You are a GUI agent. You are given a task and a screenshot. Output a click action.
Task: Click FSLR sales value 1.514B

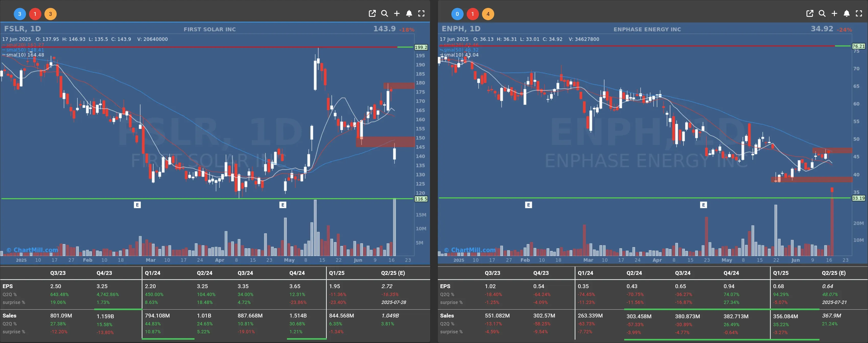click(x=298, y=316)
